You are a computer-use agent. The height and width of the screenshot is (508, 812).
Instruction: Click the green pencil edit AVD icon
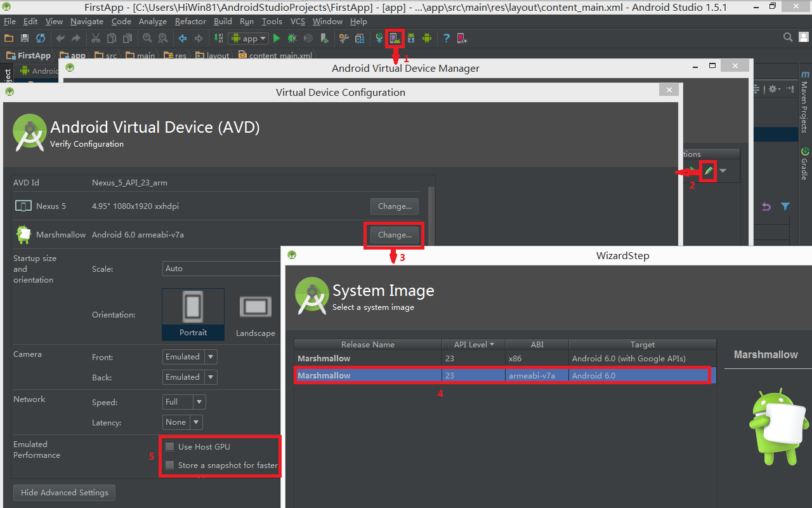pyautogui.click(x=709, y=171)
